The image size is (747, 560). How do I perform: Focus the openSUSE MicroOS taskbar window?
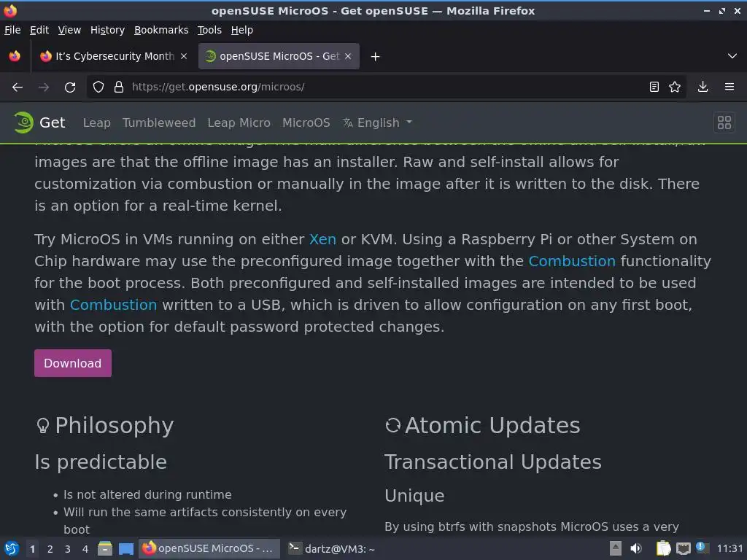click(208, 548)
